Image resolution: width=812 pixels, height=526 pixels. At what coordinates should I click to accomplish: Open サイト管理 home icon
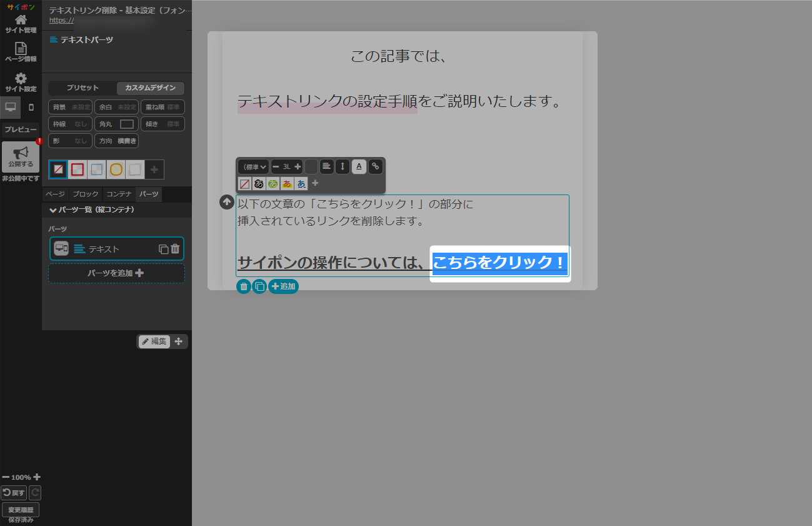click(x=21, y=24)
